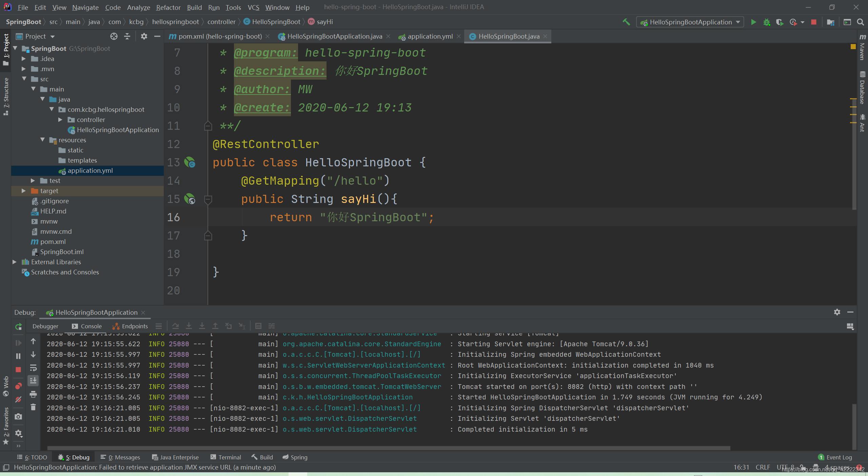868x476 pixels.
Task: Expand the target folder
Action: click(x=24, y=191)
